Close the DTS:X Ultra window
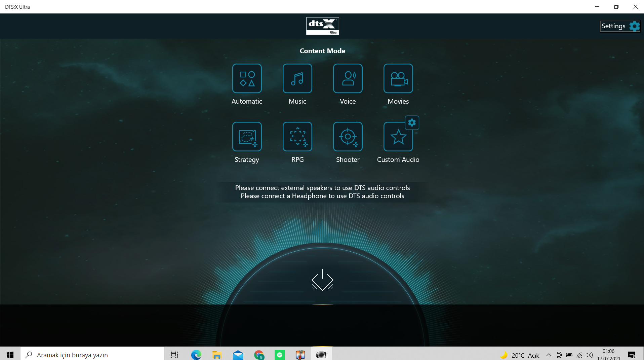The width and height of the screenshot is (644, 360). [x=635, y=7]
